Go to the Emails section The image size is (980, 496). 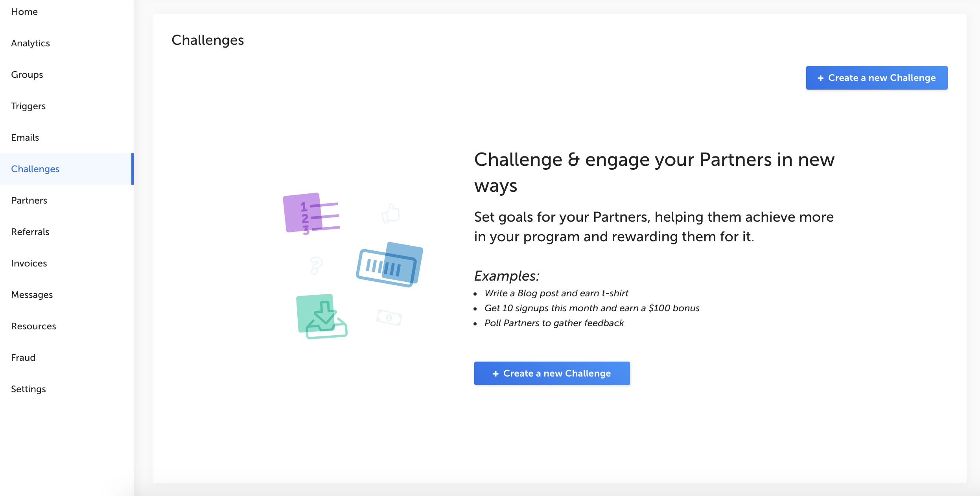(25, 137)
